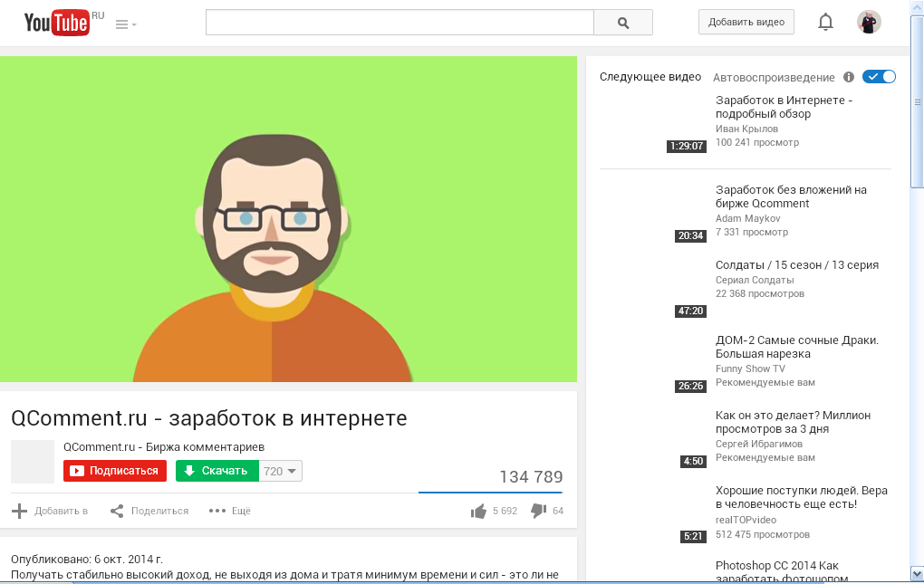
Task: Open the Ещё three-dots menu
Action: [229, 511]
